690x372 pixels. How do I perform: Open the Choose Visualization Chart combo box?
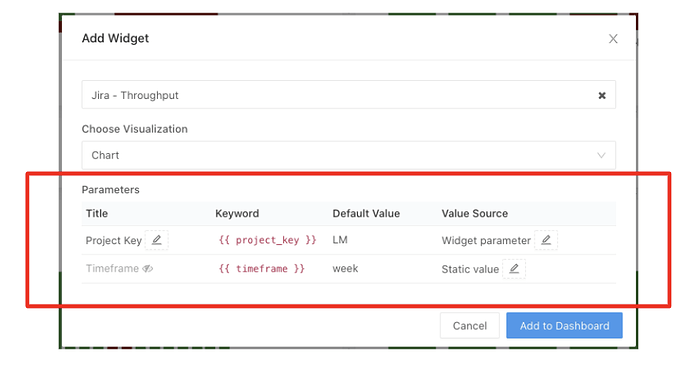[349, 155]
